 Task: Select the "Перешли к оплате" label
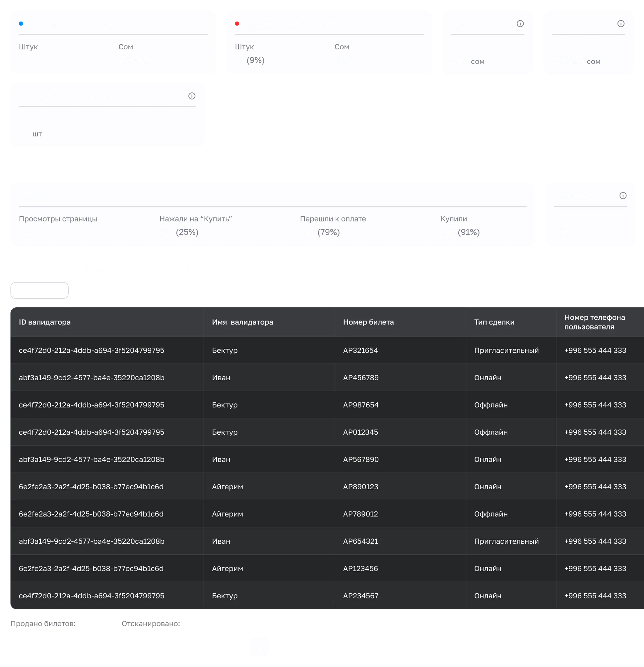pyautogui.click(x=333, y=218)
